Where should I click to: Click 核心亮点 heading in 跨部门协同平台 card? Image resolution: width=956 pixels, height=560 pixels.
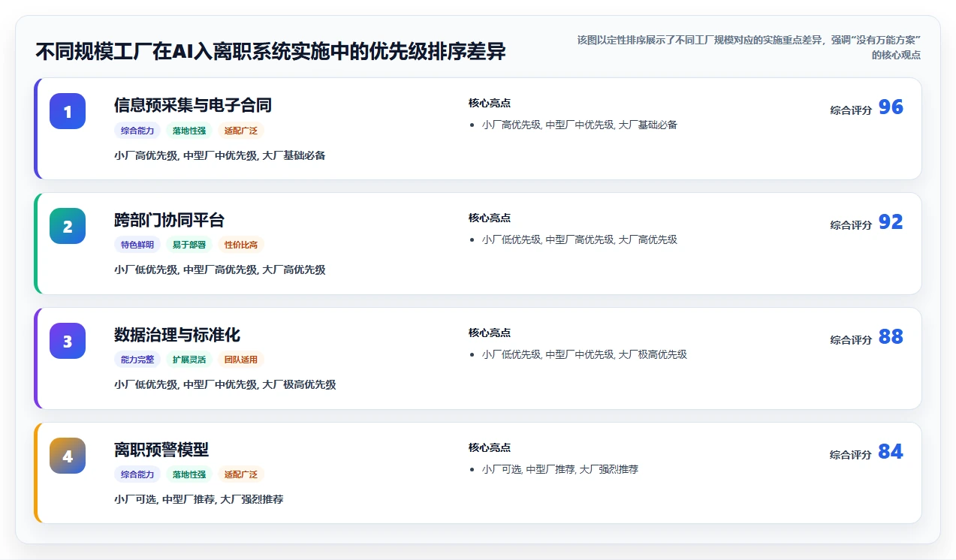[490, 218]
